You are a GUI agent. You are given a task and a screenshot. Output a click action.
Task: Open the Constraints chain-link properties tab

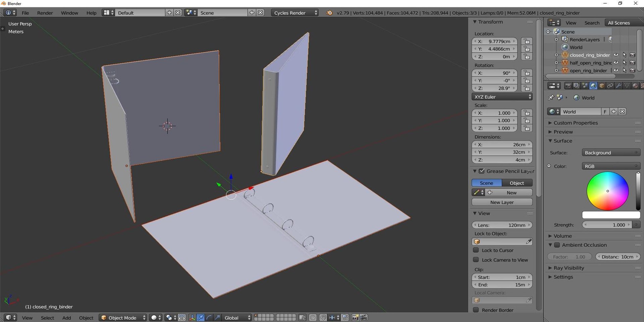click(610, 86)
